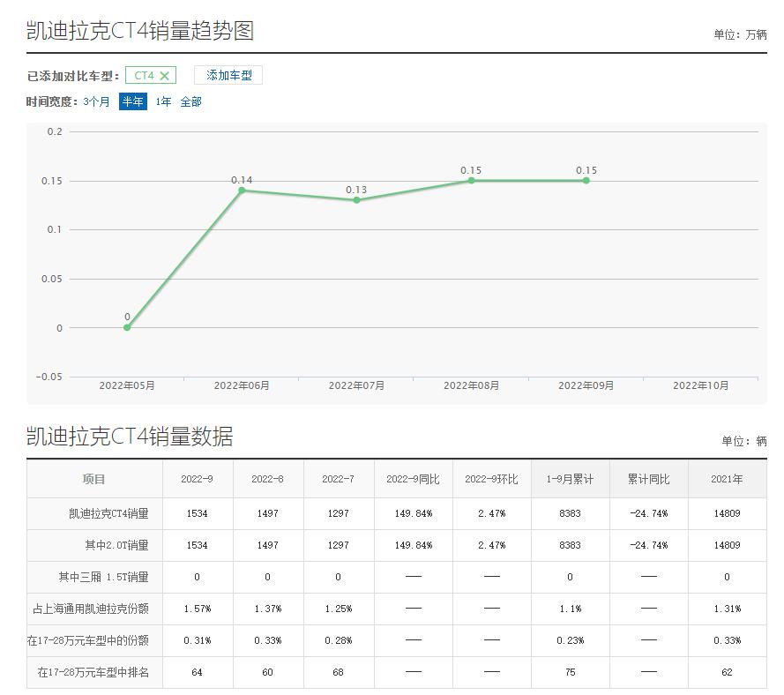The width and height of the screenshot is (784, 695).
Task: Click the 2022年10月 axis label
Action: pyautogui.click(x=701, y=385)
